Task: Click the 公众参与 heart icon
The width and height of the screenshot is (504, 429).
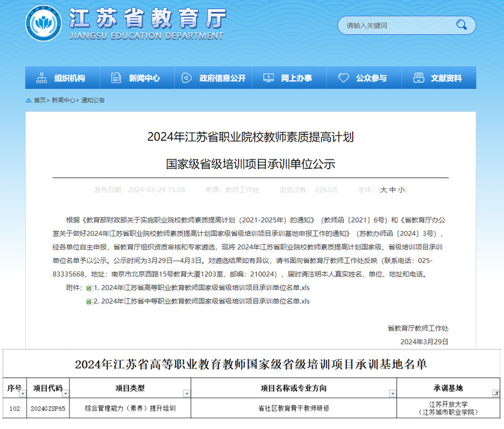Action: 343,78
